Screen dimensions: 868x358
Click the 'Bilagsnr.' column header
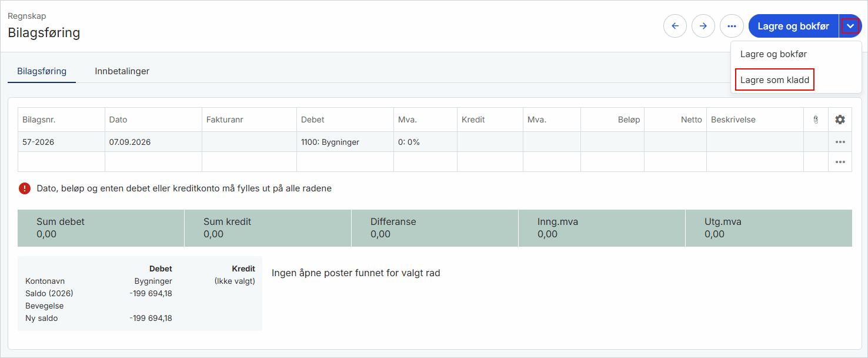pyautogui.click(x=62, y=120)
